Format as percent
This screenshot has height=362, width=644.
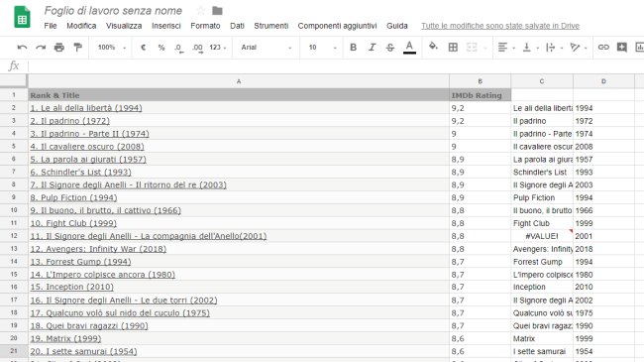pyautogui.click(x=161, y=48)
